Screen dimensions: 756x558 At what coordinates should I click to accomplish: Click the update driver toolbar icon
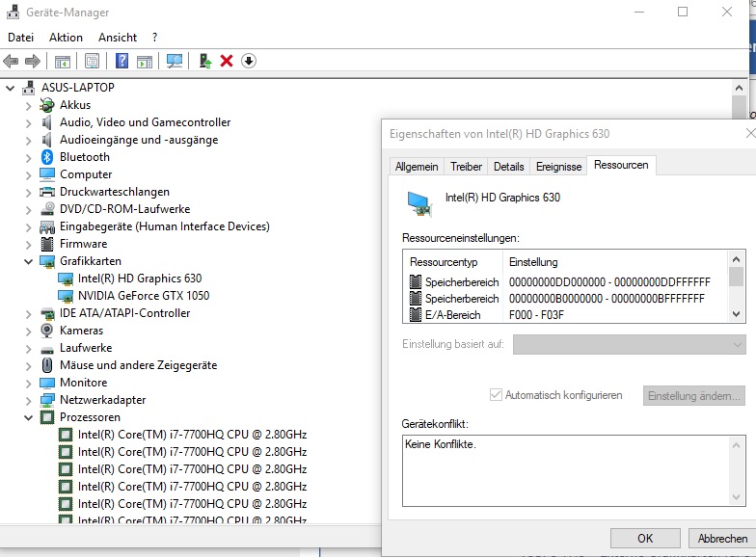205,61
